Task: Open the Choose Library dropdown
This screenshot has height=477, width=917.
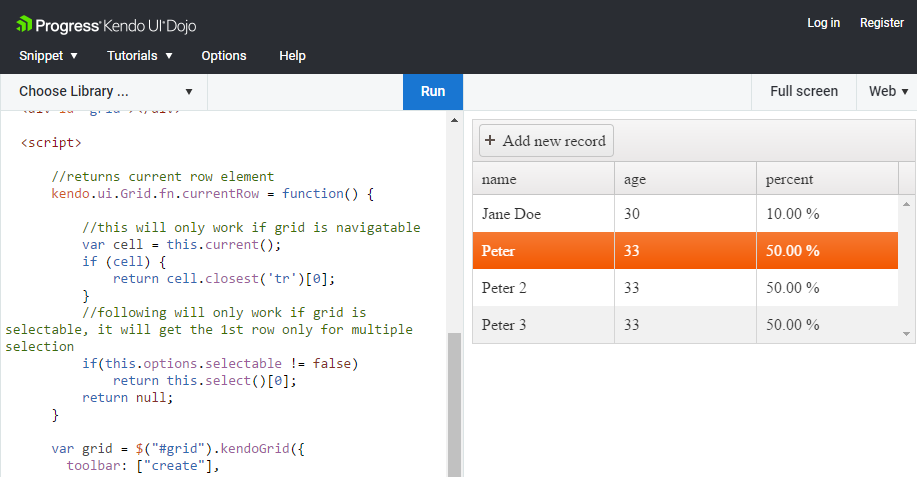Action: (105, 91)
